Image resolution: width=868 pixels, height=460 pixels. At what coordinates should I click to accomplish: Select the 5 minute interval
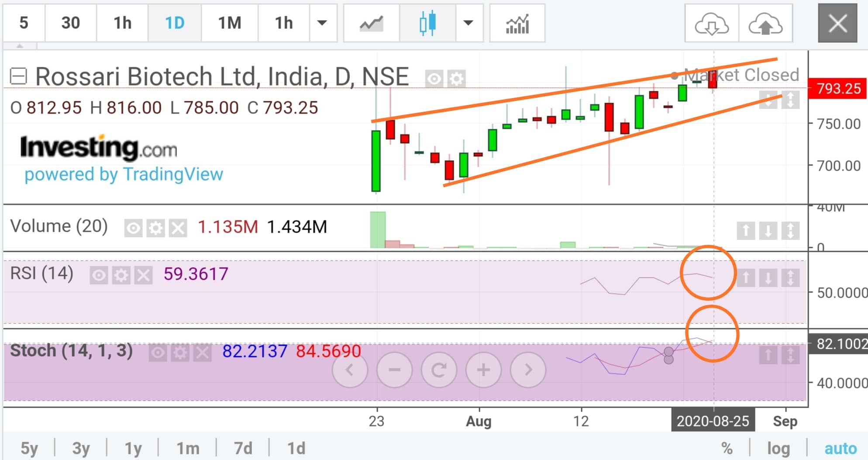tap(24, 23)
